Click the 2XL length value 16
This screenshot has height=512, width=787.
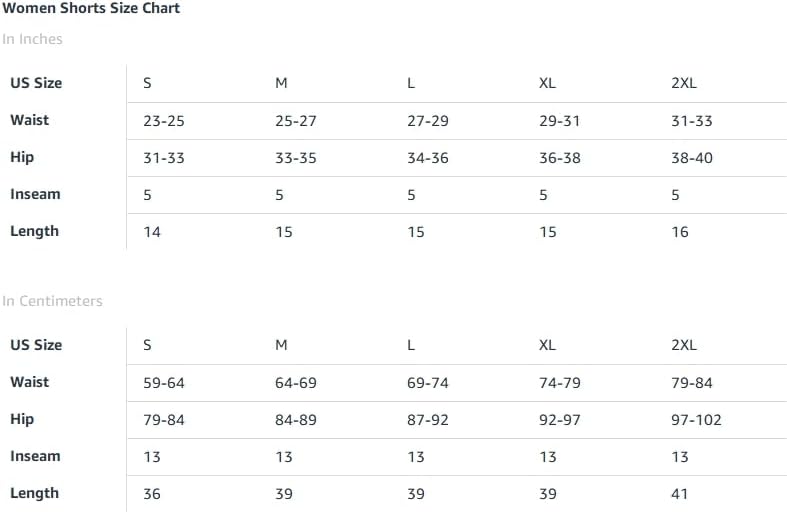tap(680, 232)
